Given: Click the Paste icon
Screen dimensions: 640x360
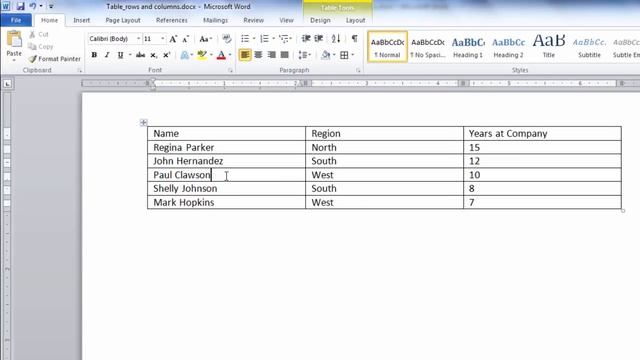Looking at the screenshot, I should click(x=14, y=39).
